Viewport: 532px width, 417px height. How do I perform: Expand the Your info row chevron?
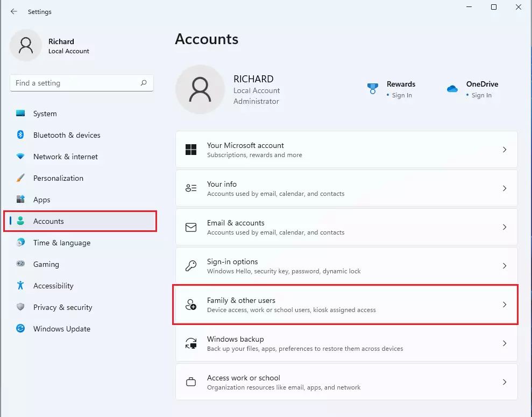[505, 188]
